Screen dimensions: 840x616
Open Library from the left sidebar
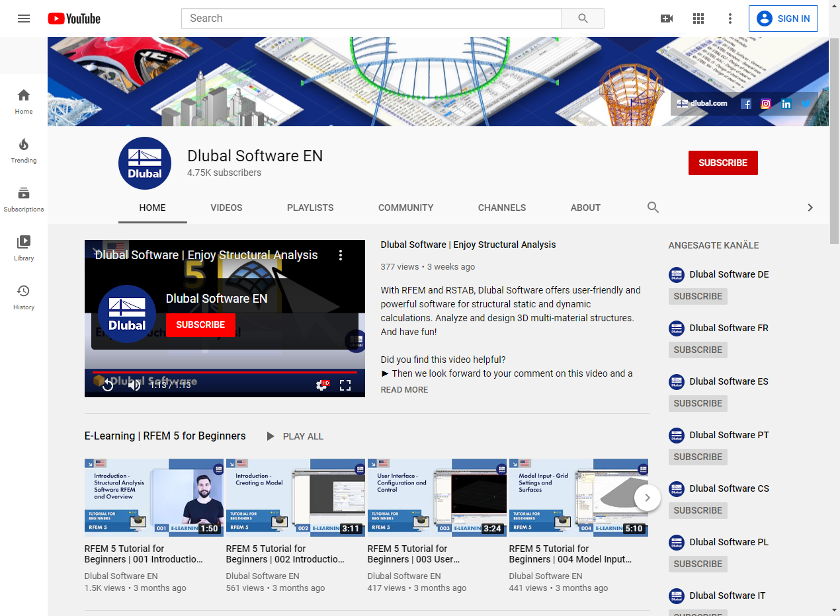click(x=23, y=249)
